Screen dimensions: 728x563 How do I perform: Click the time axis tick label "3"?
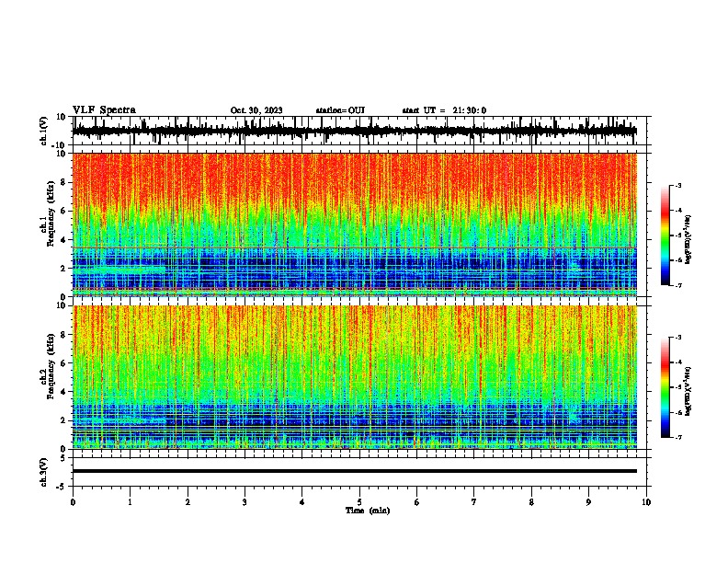[x=245, y=502]
